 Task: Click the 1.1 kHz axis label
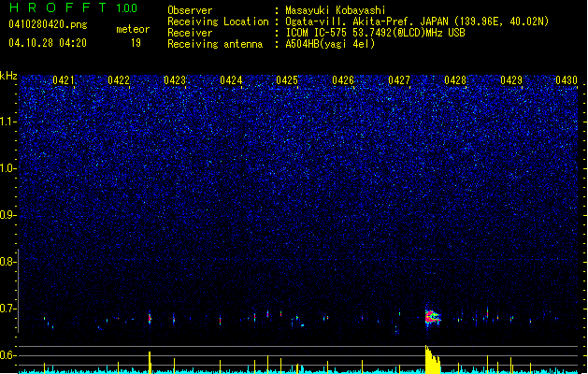pyautogui.click(x=8, y=122)
